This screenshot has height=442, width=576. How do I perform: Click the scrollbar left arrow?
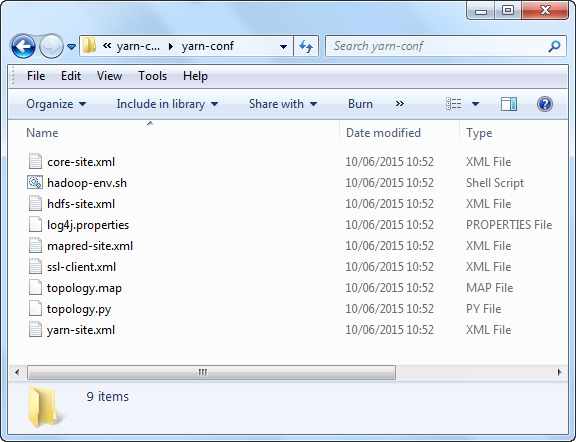coord(17,372)
